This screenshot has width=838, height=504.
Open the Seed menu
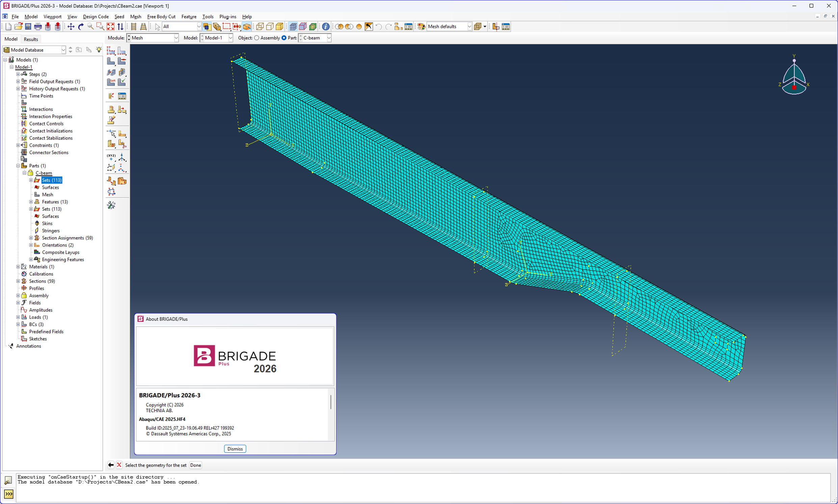pos(119,17)
